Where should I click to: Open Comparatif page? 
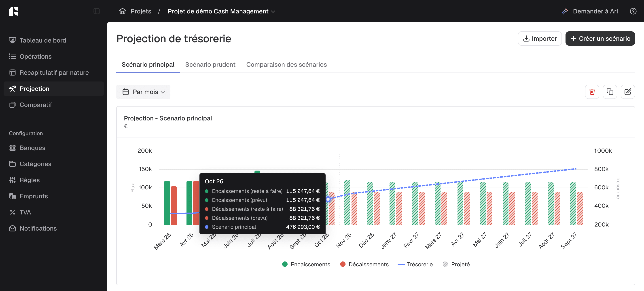pos(53,105)
